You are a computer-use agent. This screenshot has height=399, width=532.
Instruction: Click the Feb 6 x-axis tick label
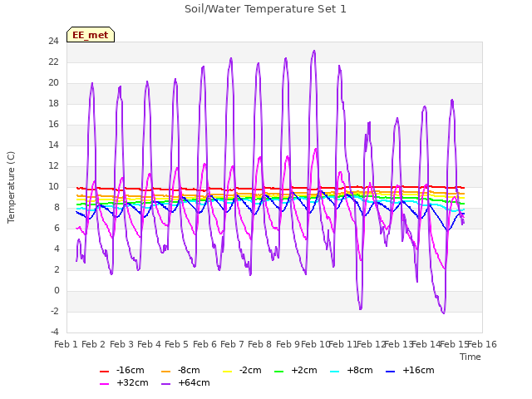(x=204, y=344)
